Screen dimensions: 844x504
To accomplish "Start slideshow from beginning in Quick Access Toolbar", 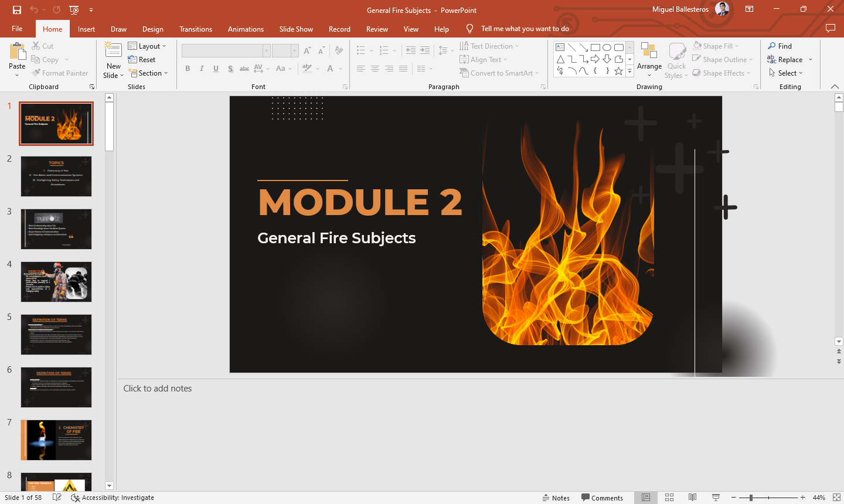I will point(74,10).
